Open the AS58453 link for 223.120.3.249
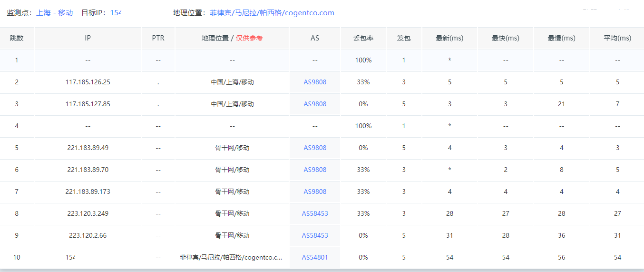 pyautogui.click(x=315, y=213)
